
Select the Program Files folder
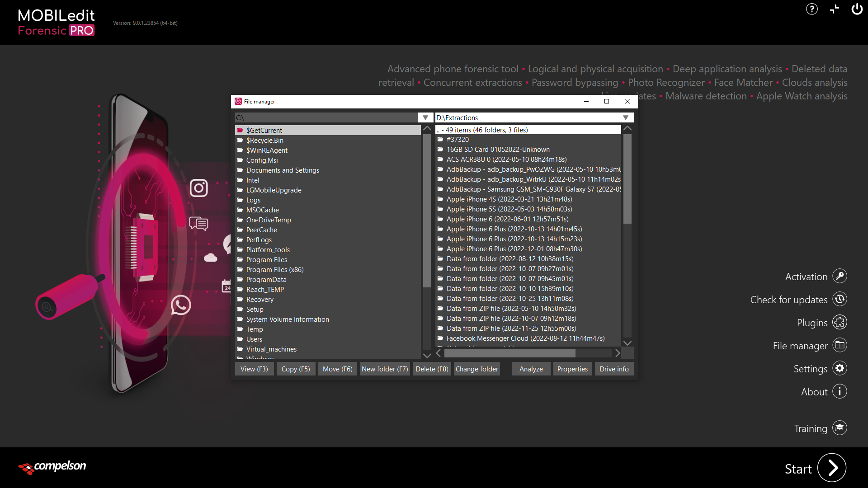[266, 260]
